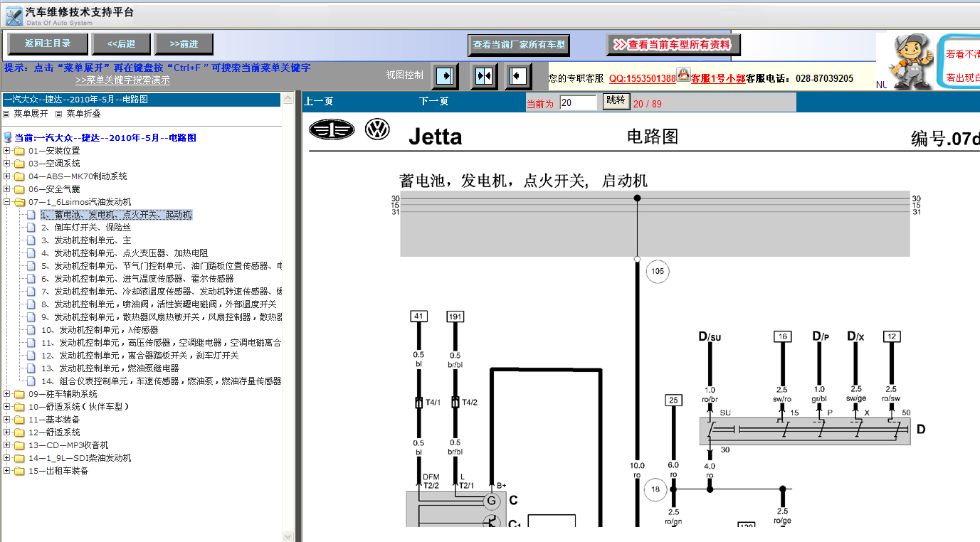Click the platform wrench logo icon
The width and height of the screenshot is (980, 542).
coord(14,16)
